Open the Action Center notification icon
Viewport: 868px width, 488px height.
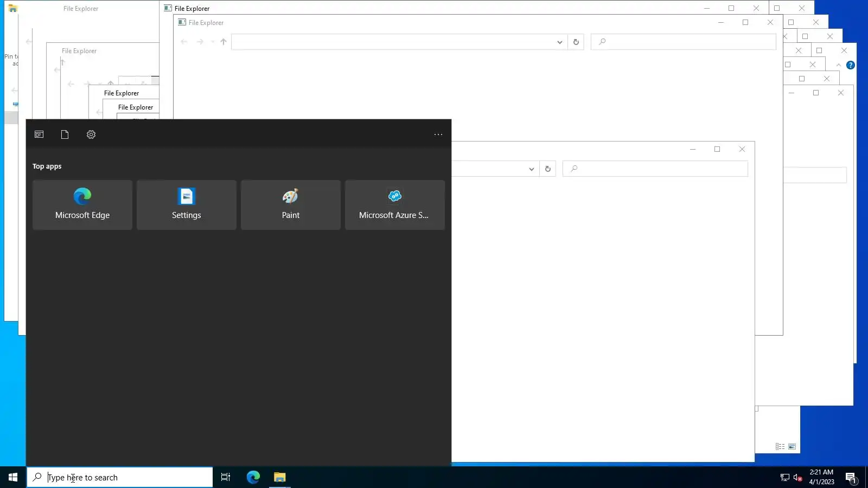point(851,478)
